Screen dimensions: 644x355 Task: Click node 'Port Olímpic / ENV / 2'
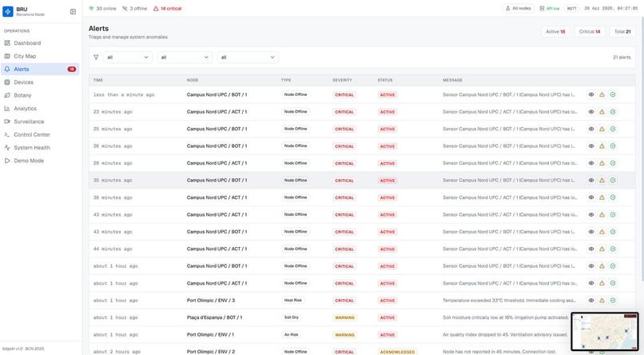(211, 352)
